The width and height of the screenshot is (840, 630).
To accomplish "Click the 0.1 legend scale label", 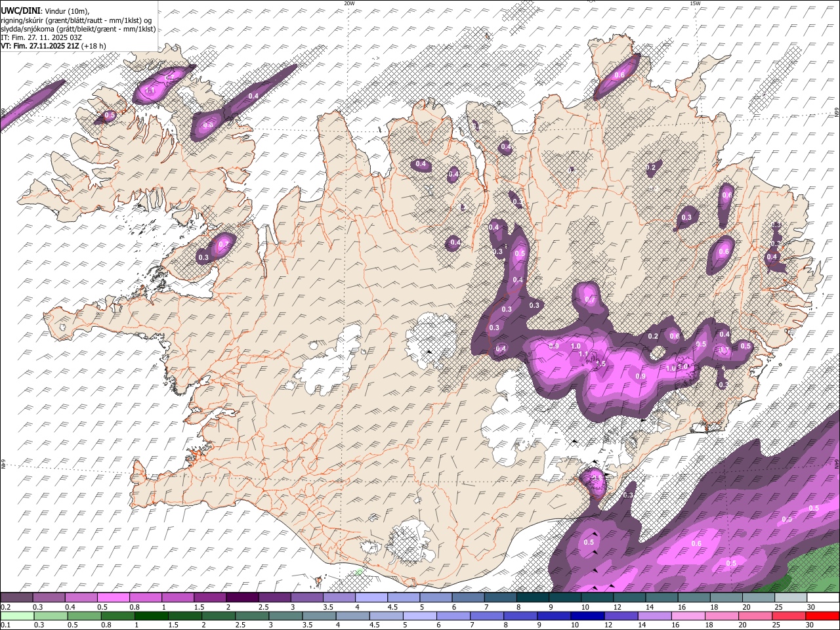I will click(x=5, y=625).
